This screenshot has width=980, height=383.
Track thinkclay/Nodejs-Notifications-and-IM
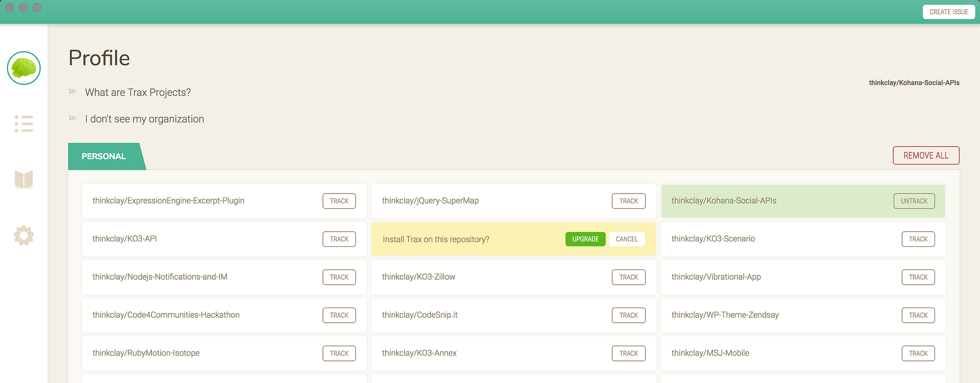coord(339,277)
